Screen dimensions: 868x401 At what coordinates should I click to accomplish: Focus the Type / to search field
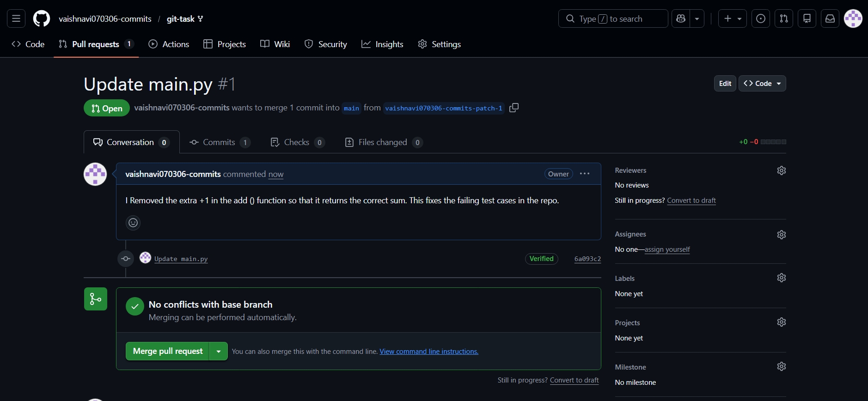point(613,18)
